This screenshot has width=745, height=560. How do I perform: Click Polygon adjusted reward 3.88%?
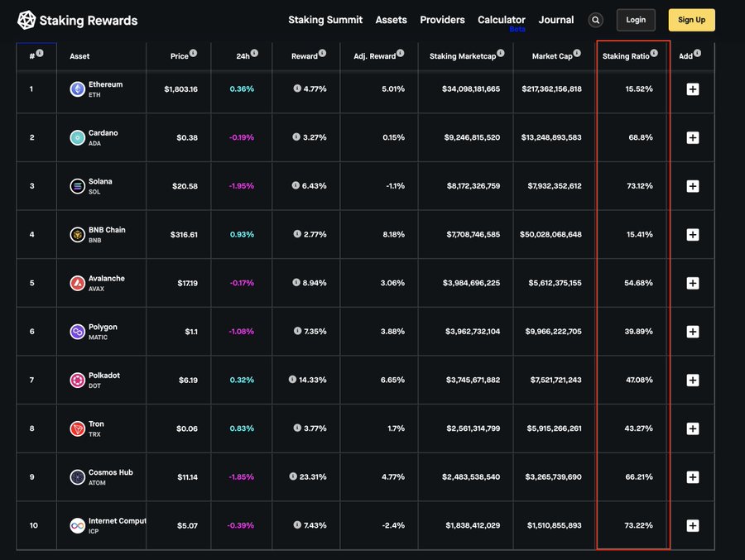click(392, 332)
